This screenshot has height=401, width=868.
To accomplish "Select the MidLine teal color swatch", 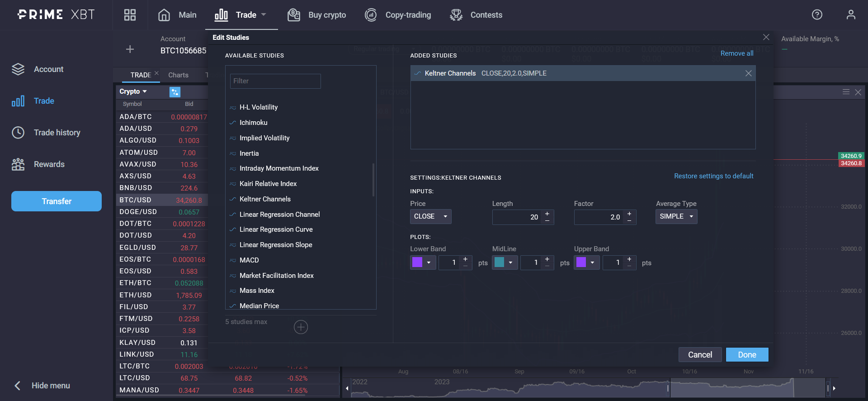I will point(499,263).
